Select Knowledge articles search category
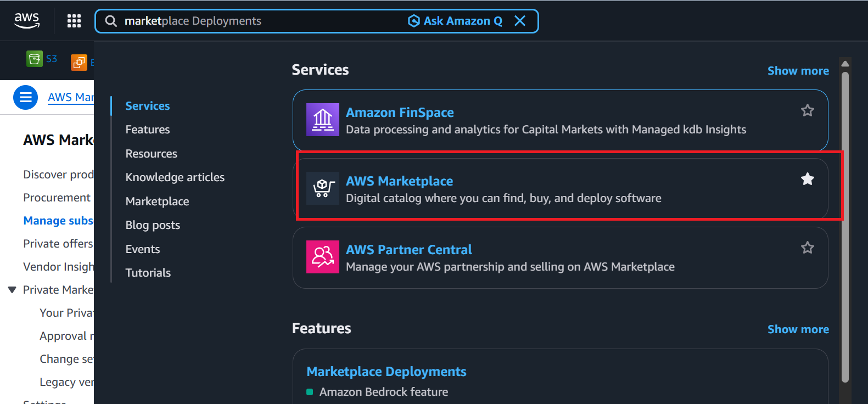Screen dimensions: 868x404 coord(175,177)
